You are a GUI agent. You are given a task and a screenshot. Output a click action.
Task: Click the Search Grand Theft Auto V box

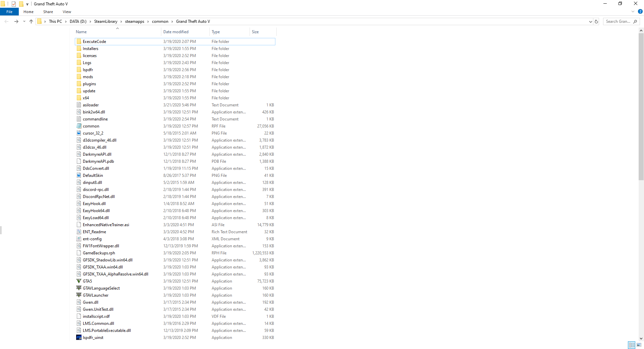[621, 21]
